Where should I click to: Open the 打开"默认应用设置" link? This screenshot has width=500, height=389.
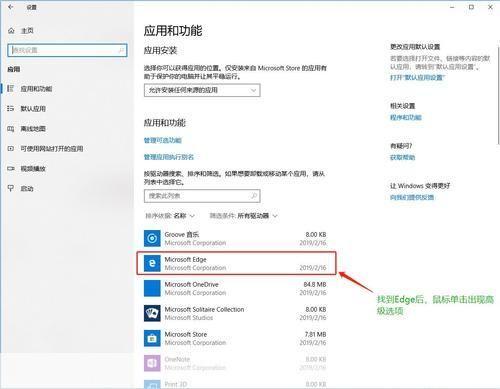[418, 77]
